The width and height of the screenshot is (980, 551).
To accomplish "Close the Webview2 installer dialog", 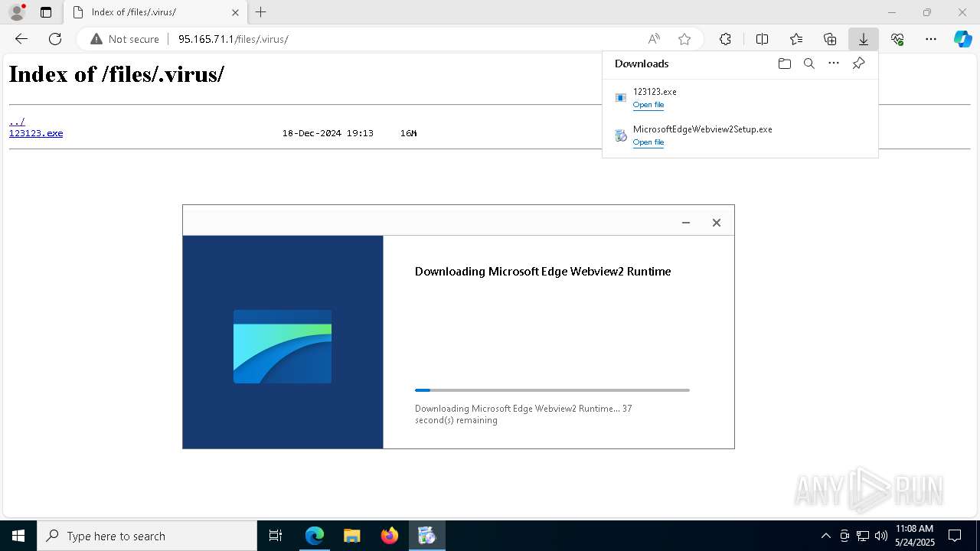I will 717,223.
